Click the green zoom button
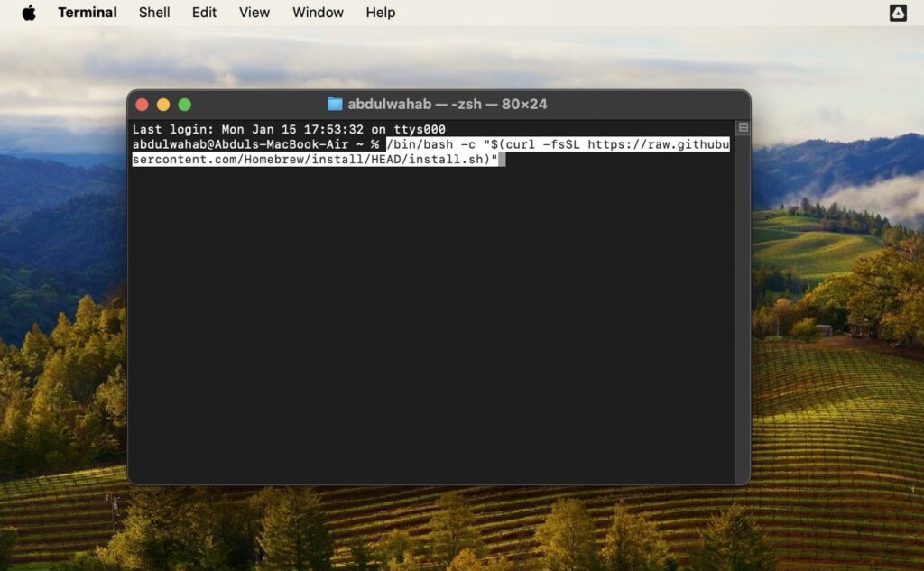 click(x=185, y=104)
